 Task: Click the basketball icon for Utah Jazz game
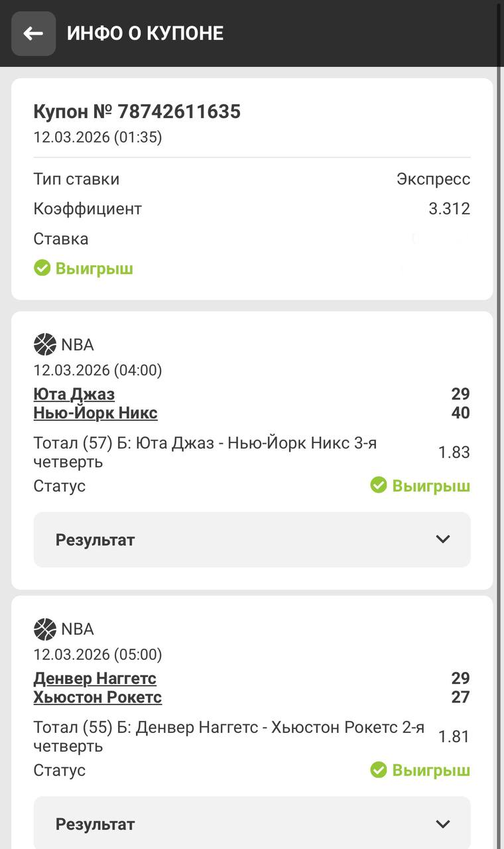[x=45, y=345]
